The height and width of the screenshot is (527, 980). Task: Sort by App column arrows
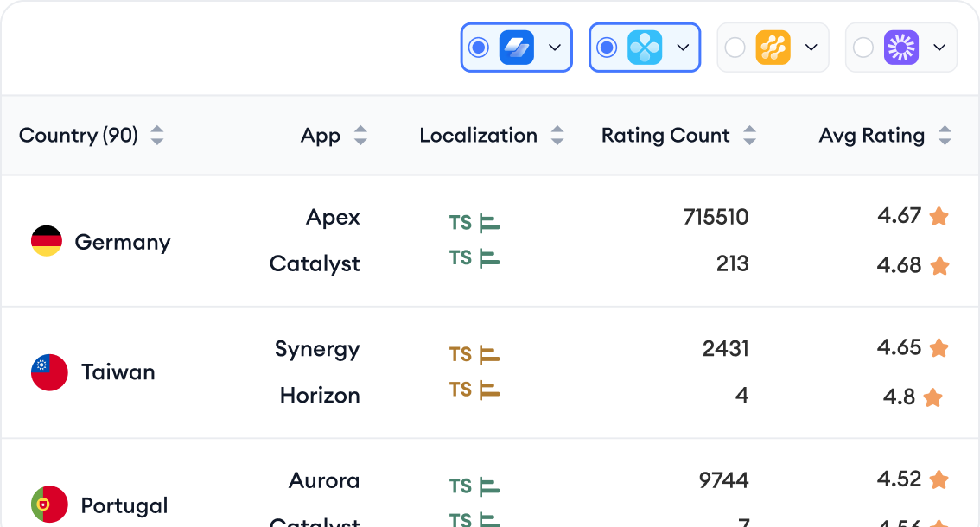tap(360, 135)
